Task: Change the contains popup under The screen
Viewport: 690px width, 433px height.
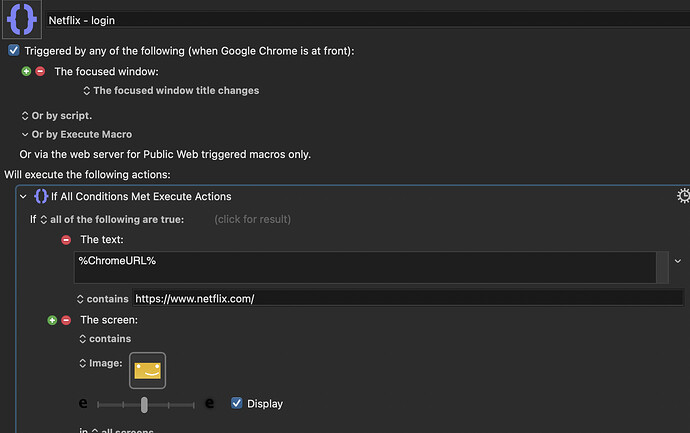Action: tap(105, 339)
